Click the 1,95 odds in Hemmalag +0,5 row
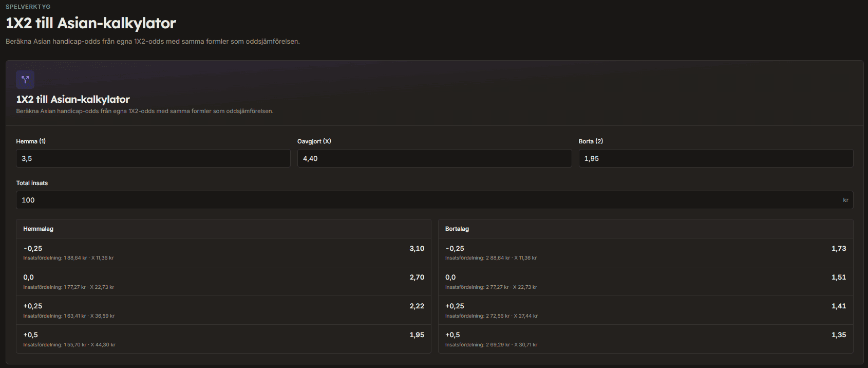This screenshot has height=368, width=868. tap(417, 335)
